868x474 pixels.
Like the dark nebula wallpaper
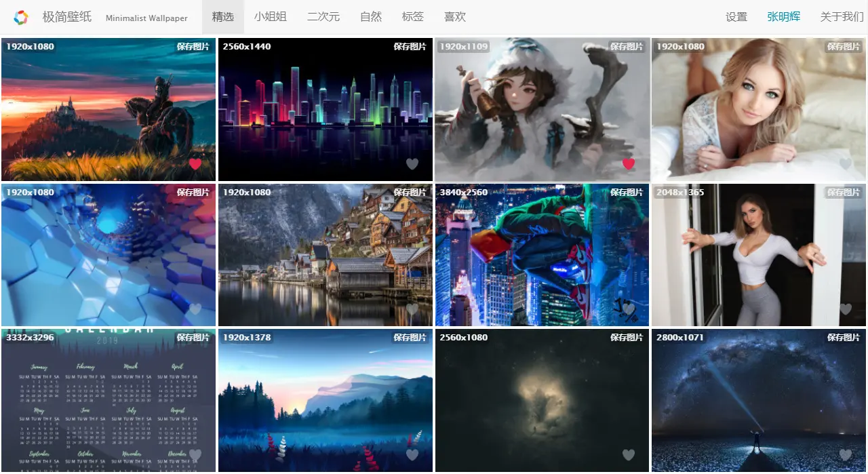tap(629, 454)
